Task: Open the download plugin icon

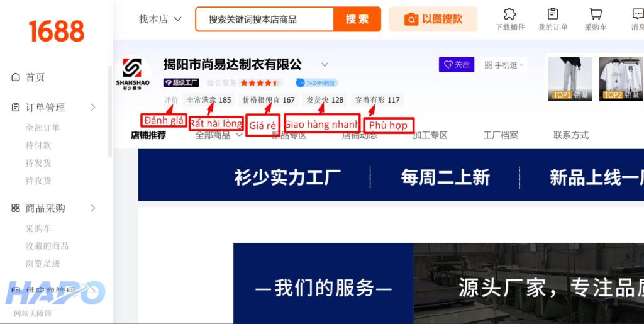Action: click(x=510, y=14)
